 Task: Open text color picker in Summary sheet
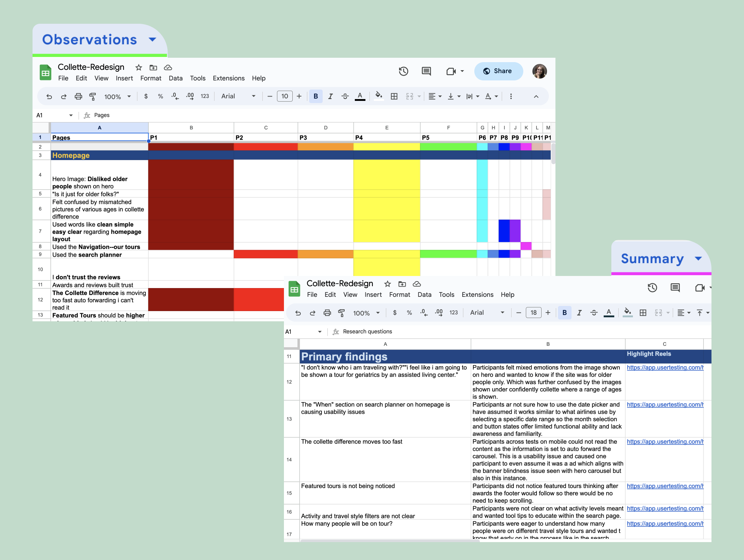coord(609,313)
